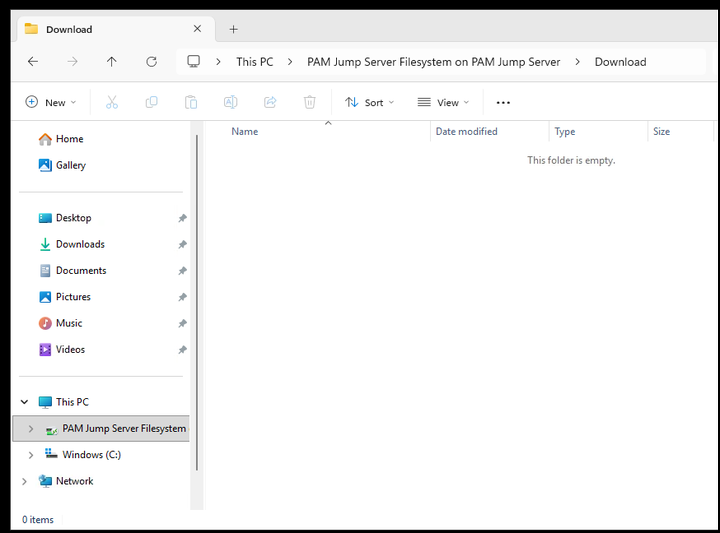The width and height of the screenshot is (720, 533).
Task: Refresh the current folder
Action: [152, 62]
